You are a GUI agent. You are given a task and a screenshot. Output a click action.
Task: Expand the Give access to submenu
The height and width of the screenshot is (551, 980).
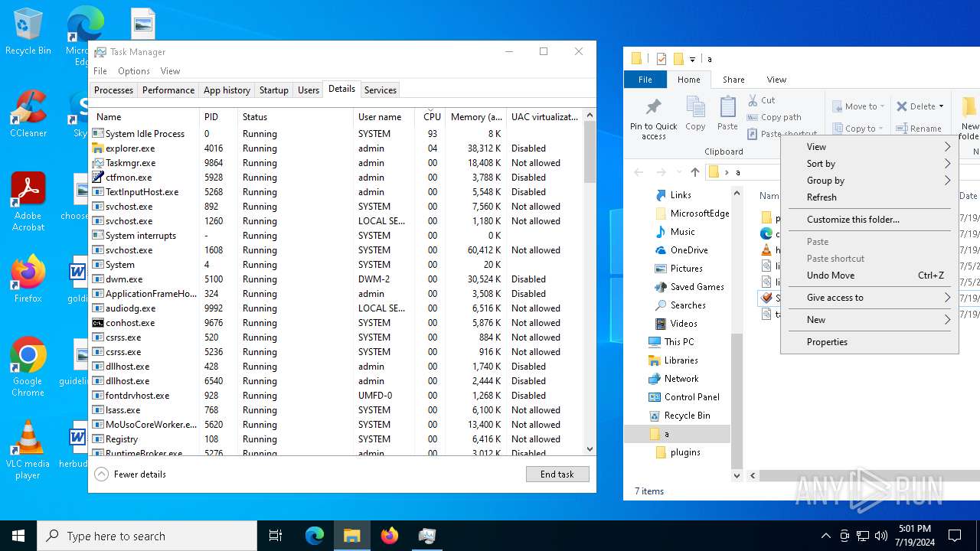pos(870,298)
